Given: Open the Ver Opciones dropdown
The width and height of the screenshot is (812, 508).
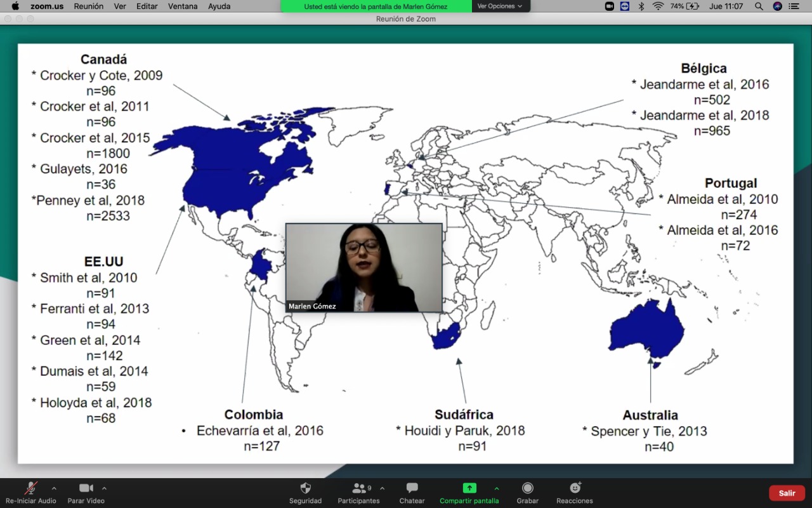Looking at the screenshot, I should pos(500,6).
